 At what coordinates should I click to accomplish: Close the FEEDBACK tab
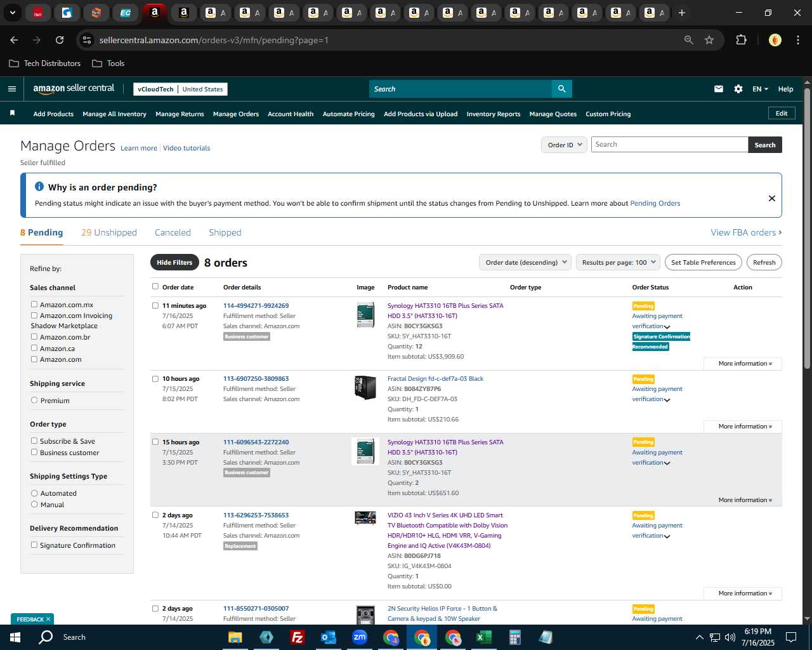coord(48,619)
